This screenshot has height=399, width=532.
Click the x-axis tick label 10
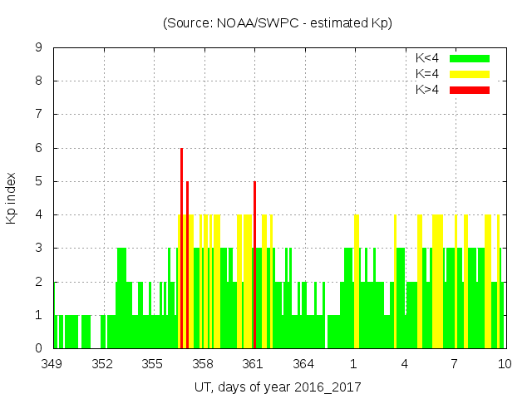coord(504,364)
